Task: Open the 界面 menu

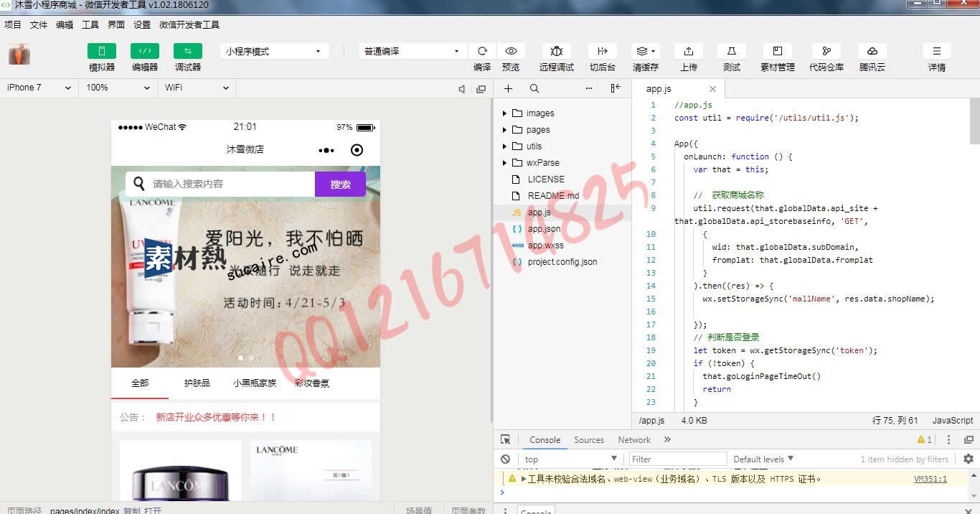Action: tap(116, 24)
